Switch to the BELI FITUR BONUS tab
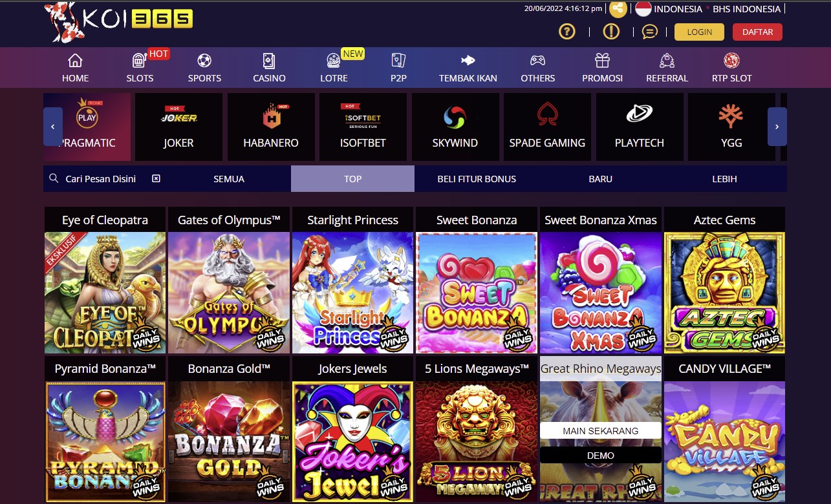The width and height of the screenshot is (831, 504). [x=477, y=179]
